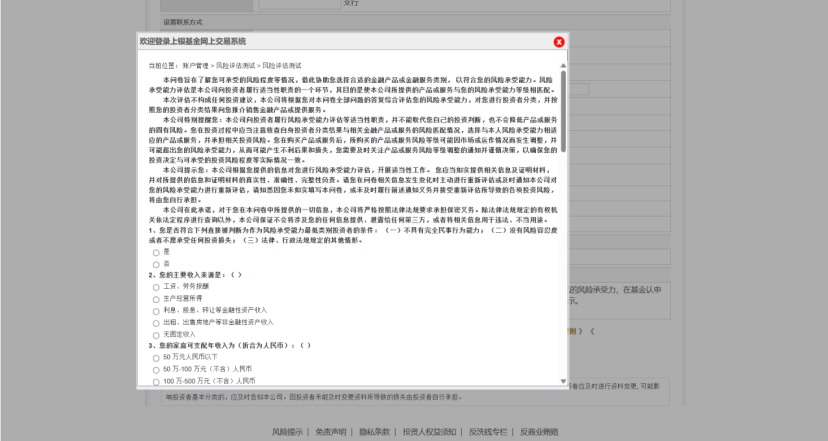Open the '免责声明' footer link
Image resolution: width=828 pixels, height=441 pixels.
point(330,432)
